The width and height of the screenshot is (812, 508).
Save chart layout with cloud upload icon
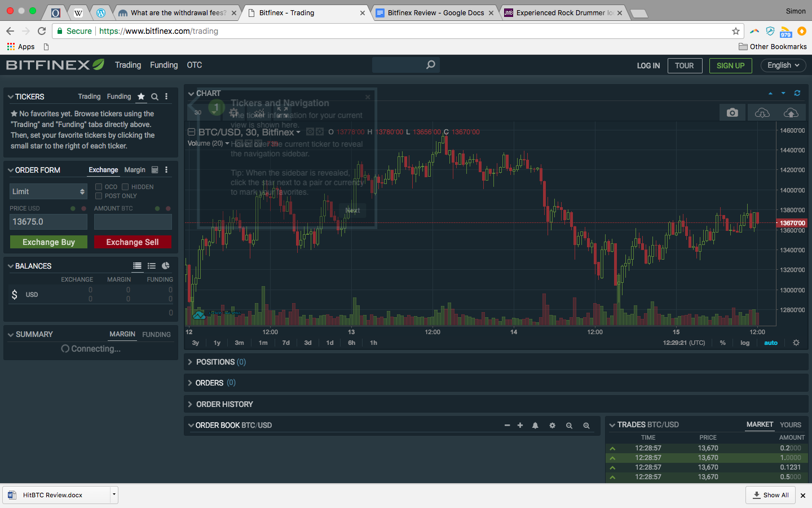point(791,113)
